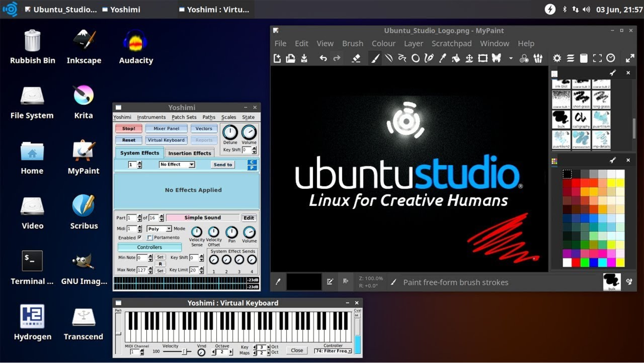
Task: Toggle the Enabled checkbox for the part
Action: pyautogui.click(x=139, y=238)
